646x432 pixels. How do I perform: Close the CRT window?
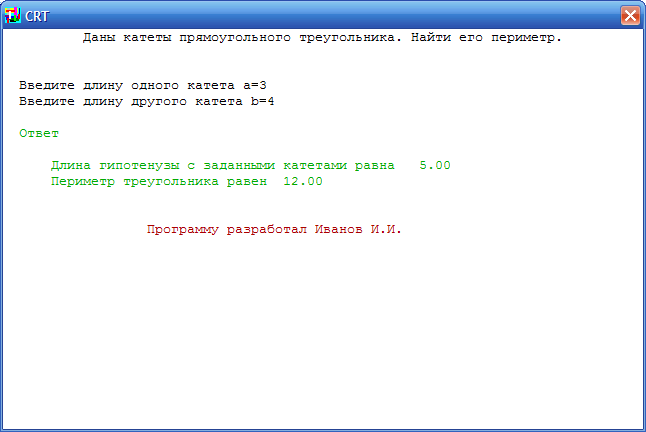[x=630, y=16]
